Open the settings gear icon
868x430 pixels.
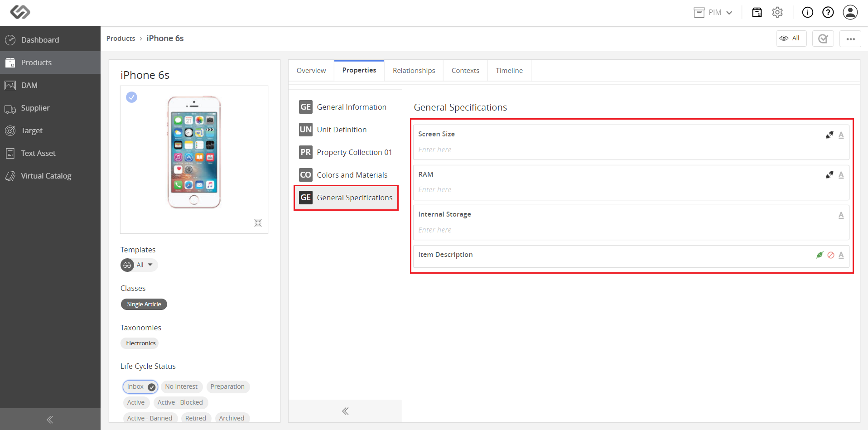[x=777, y=12]
